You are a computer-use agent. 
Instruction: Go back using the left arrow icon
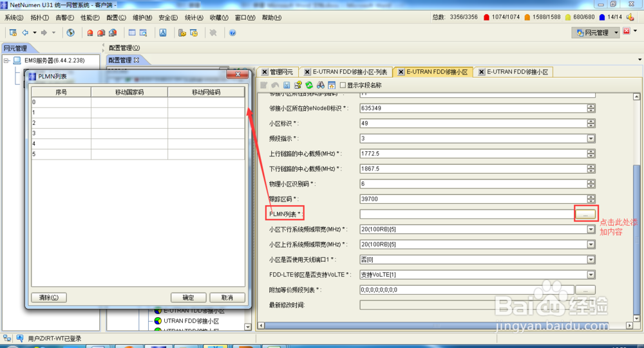[26, 33]
